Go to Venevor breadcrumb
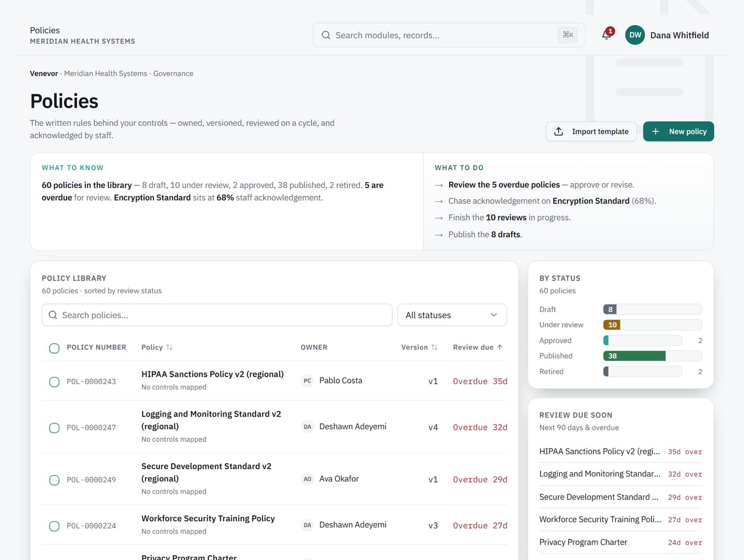Viewport: 744px width, 560px height. 44,73
